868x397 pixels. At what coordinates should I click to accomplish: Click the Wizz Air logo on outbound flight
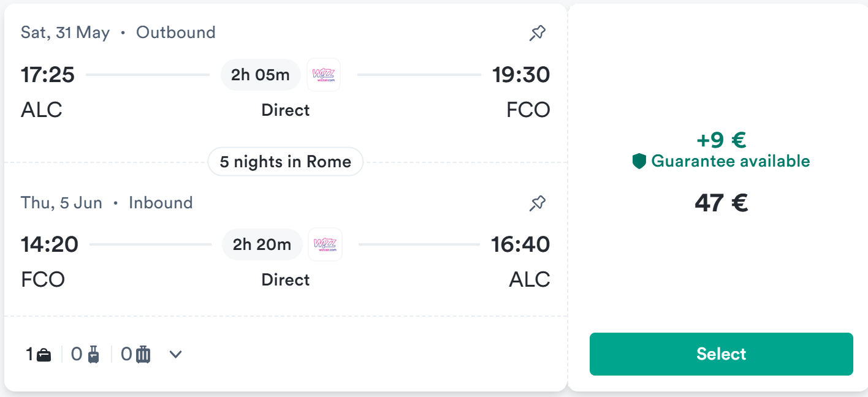click(324, 75)
